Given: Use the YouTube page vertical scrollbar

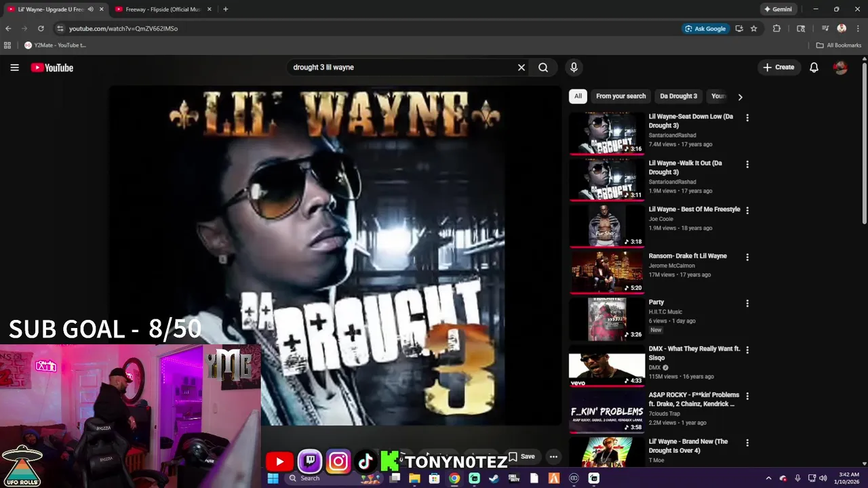Looking at the screenshot, I should pyautogui.click(x=865, y=142).
